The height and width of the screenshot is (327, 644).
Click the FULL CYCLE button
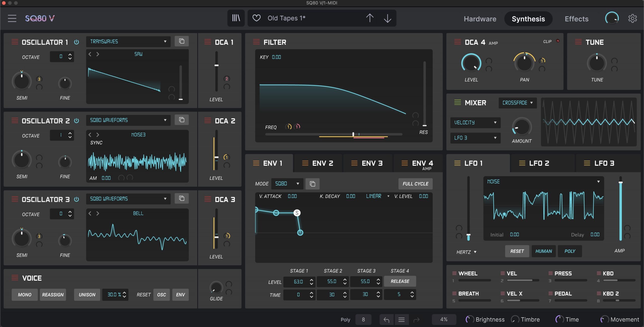tap(416, 184)
